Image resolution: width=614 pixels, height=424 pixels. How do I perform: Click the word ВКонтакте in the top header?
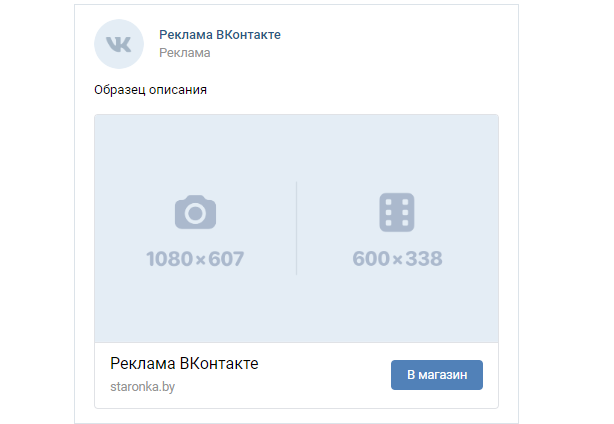click(x=248, y=35)
